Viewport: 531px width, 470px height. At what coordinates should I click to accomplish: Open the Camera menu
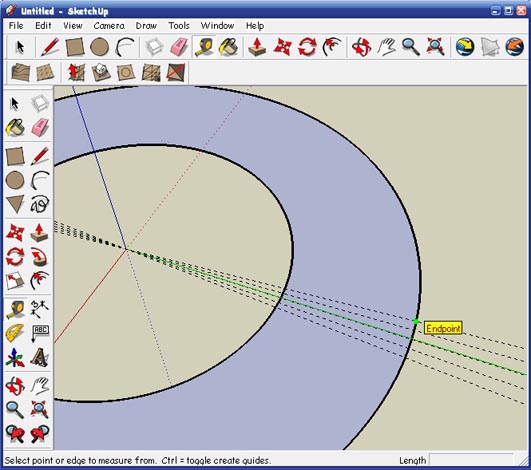pyautogui.click(x=109, y=26)
